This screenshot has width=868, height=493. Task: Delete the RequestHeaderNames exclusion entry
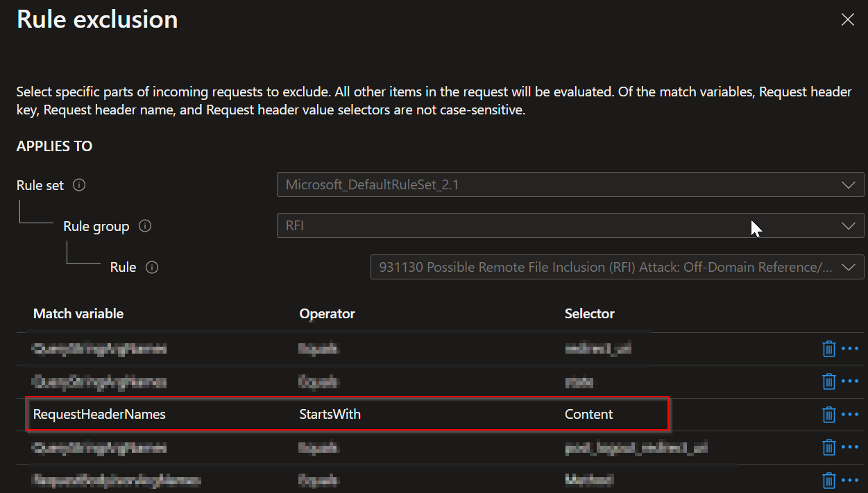[829, 414]
